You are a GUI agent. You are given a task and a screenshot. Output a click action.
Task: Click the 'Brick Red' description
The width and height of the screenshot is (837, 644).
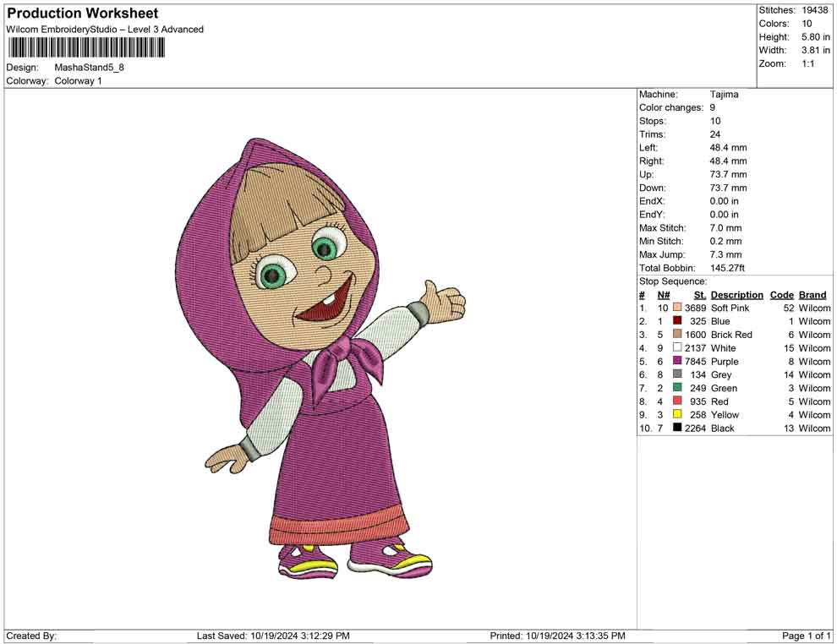(732, 335)
